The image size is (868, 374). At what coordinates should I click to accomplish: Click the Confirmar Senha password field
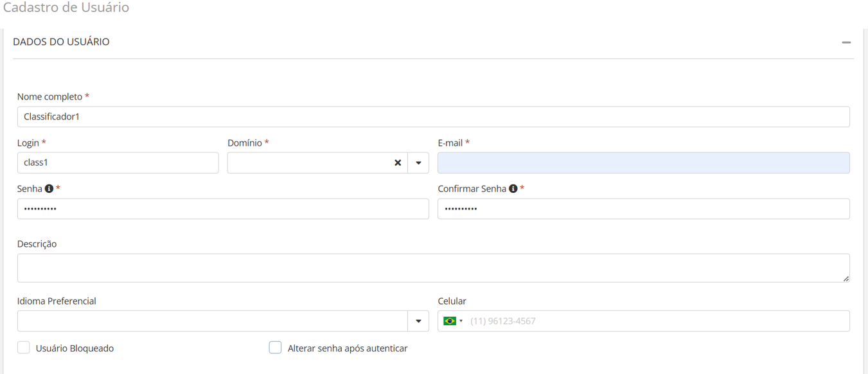643,209
